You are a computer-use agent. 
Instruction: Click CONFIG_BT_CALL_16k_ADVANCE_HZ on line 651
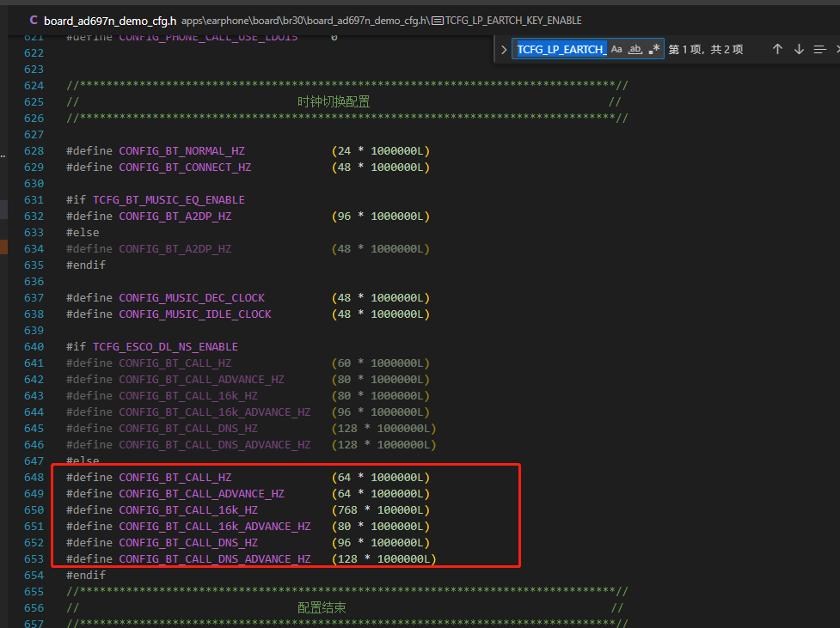tap(215, 527)
